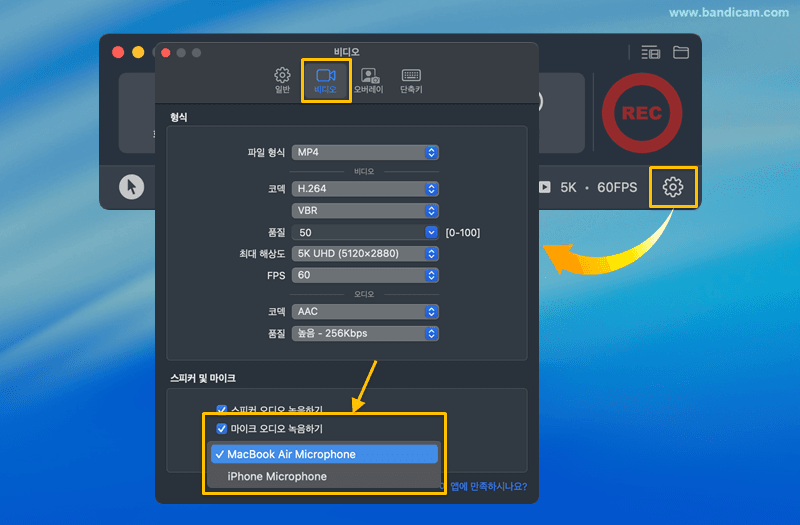Switch to the 비디오 (Video) tab

325,80
